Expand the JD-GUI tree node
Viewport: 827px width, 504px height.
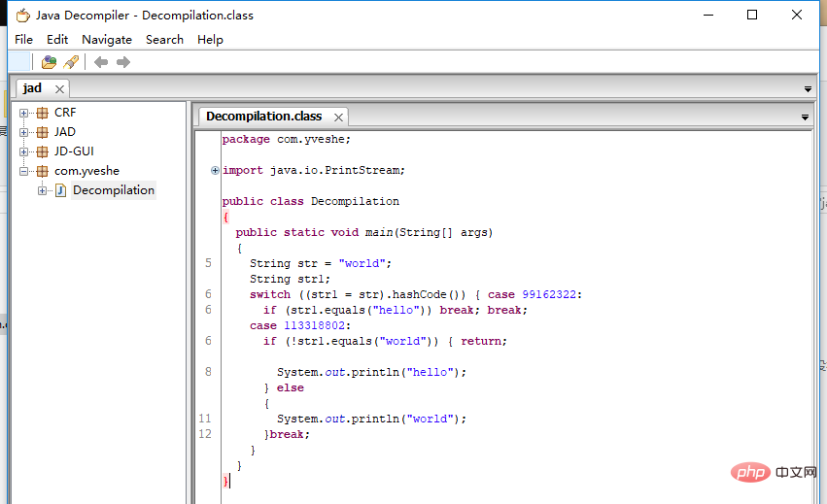24,151
